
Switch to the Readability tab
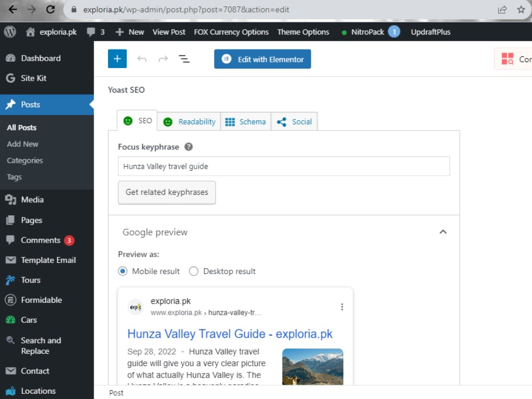pyautogui.click(x=189, y=121)
